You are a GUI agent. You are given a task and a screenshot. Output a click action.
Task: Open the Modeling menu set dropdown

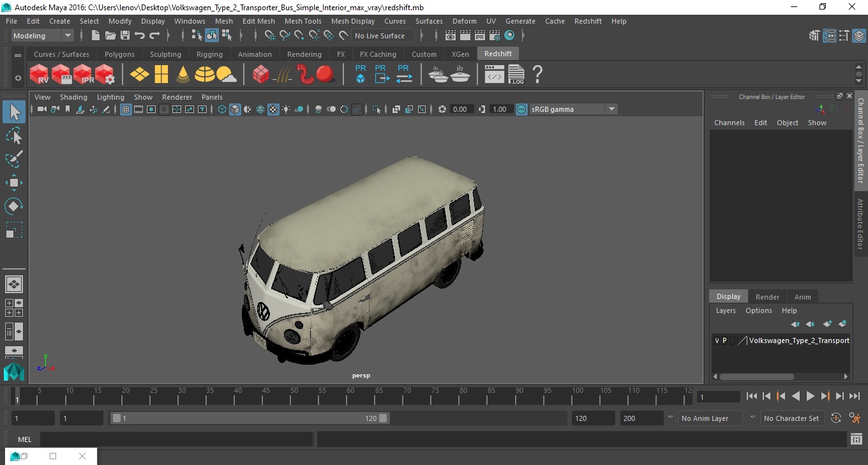tap(43, 36)
